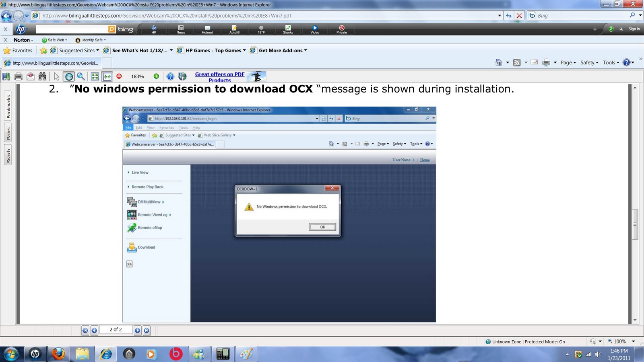The height and width of the screenshot is (362, 644).
Task: Toggle fit page view
Action: [x=95, y=76]
